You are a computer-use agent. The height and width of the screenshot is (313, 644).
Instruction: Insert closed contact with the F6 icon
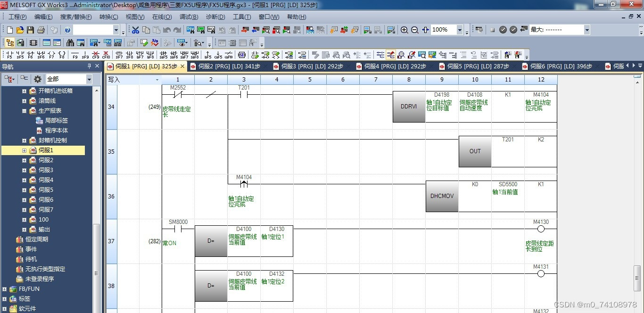30,55
